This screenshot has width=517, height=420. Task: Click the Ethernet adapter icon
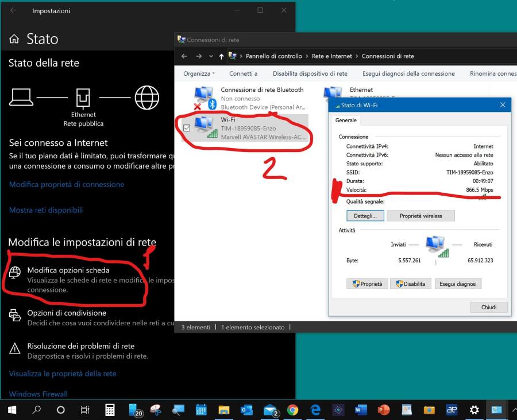coord(333,95)
